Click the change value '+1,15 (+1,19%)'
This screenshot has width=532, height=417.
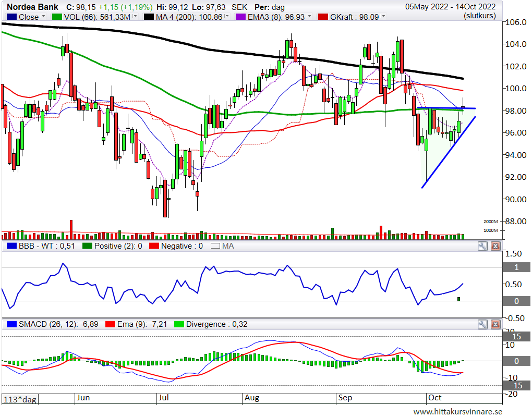126,7
